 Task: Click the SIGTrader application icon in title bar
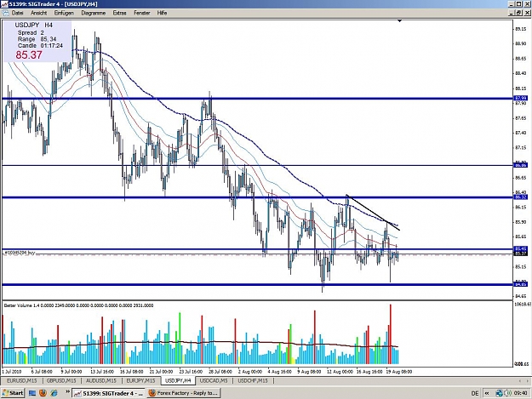click(4, 4)
